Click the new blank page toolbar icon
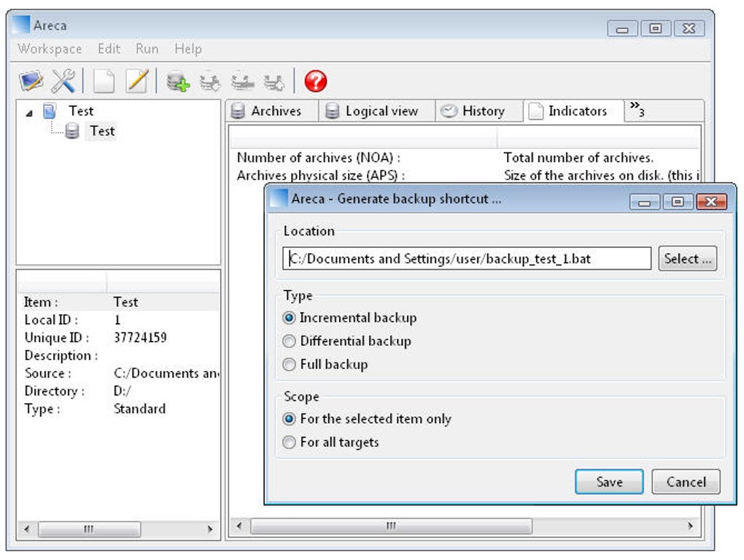 click(104, 81)
